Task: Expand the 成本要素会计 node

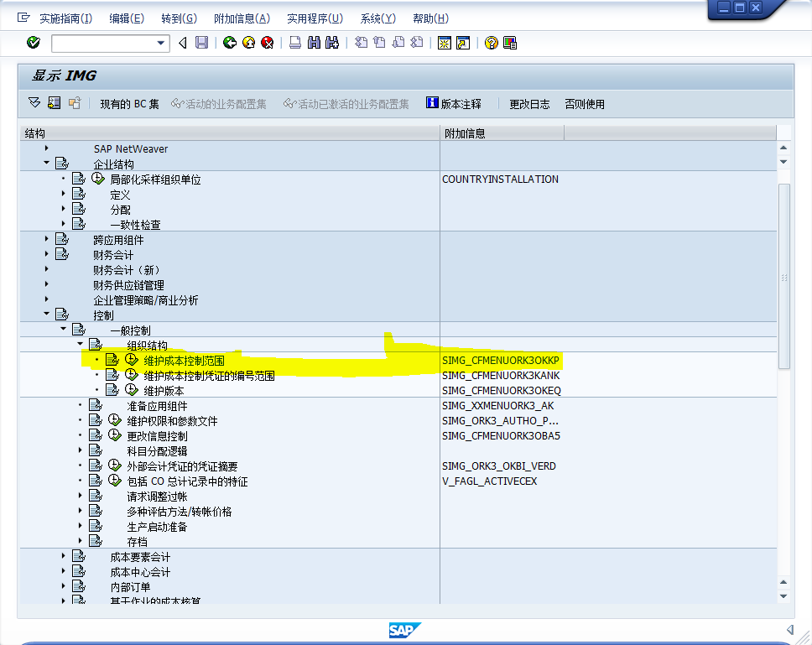Action: pos(63,555)
